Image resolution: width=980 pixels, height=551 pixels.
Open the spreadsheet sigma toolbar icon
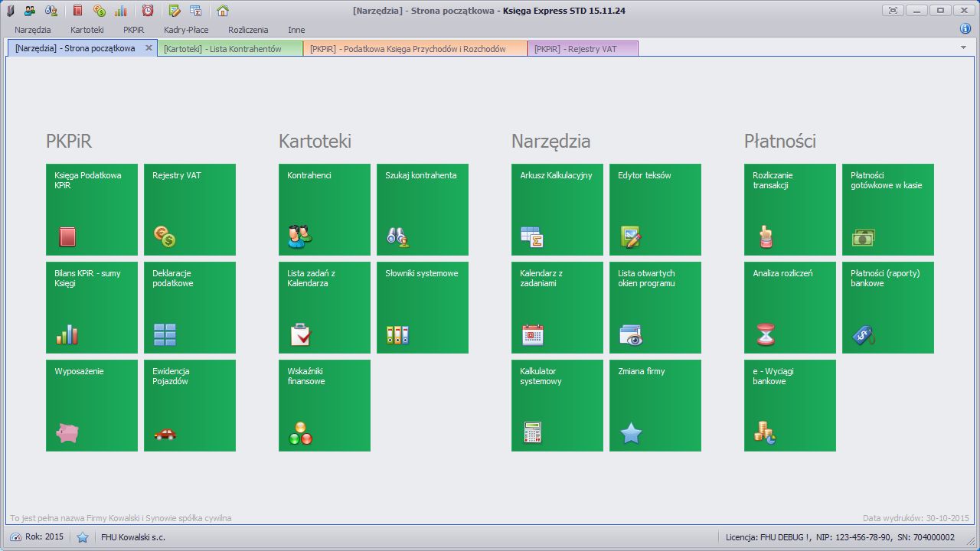tap(196, 11)
